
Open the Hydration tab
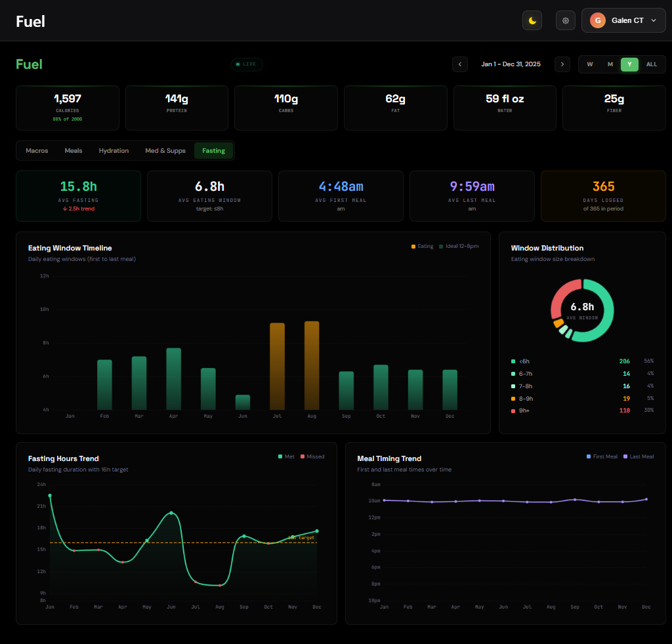click(x=114, y=151)
